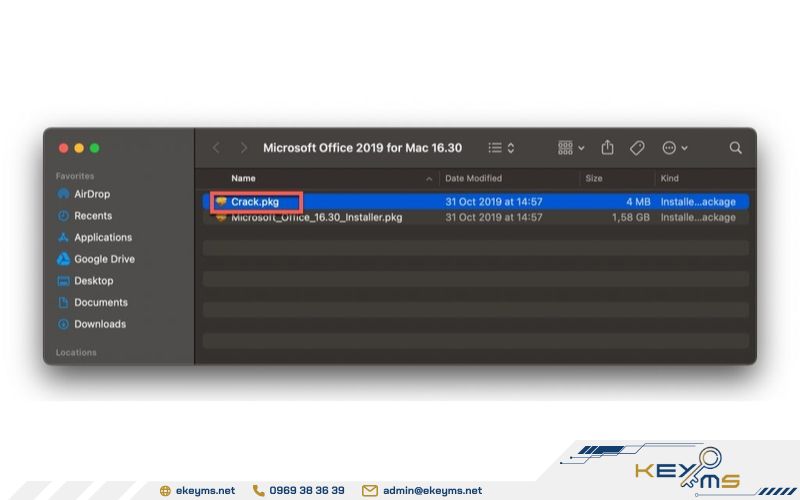This screenshot has width=800, height=500.
Task: Sort files by the Size column
Action: click(x=594, y=178)
